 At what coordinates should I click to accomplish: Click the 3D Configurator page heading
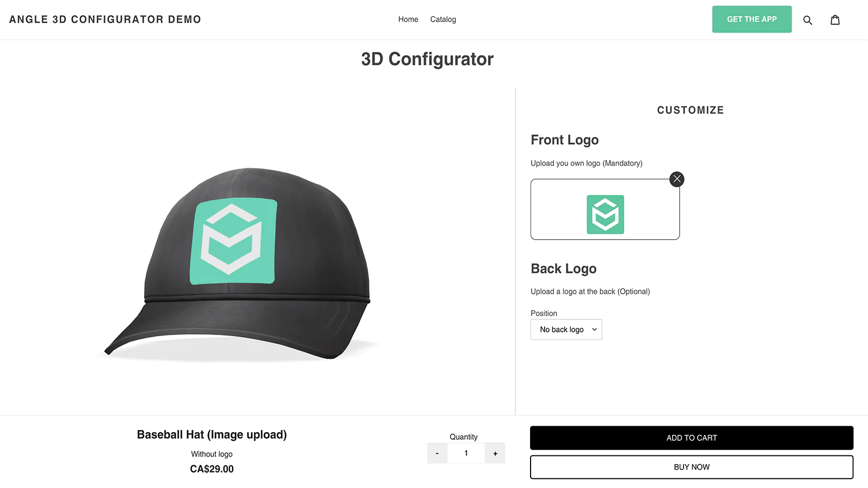(x=427, y=59)
